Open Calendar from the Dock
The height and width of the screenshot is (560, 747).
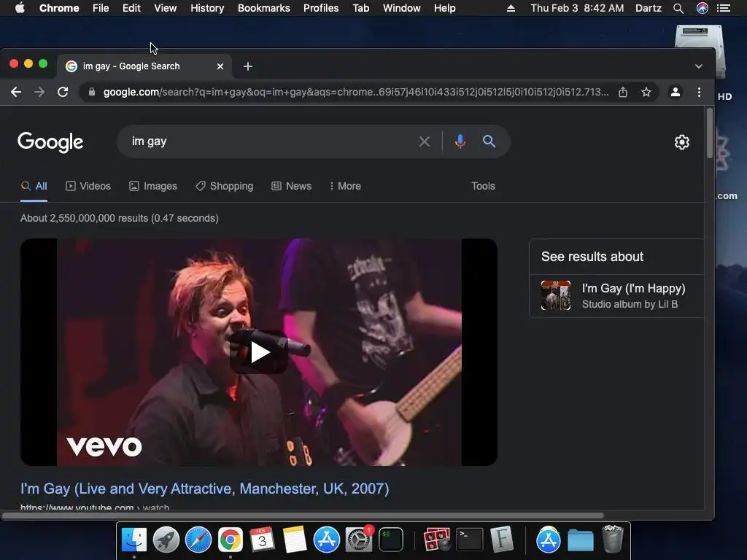pyautogui.click(x=262, y=540)
